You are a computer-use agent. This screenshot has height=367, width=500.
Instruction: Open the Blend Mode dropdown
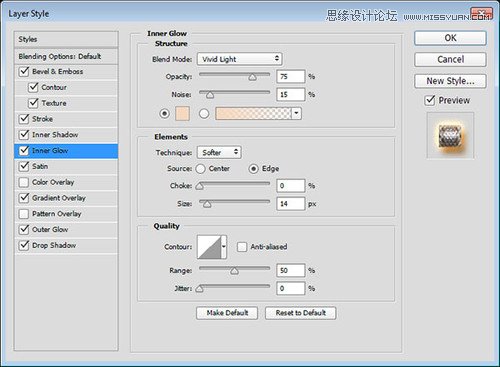coord(240,59)
